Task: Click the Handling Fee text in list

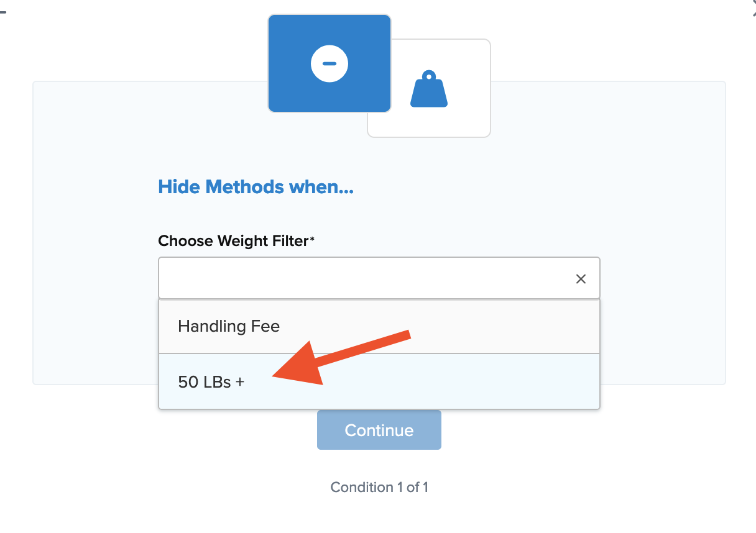Action: pos(229,326)
